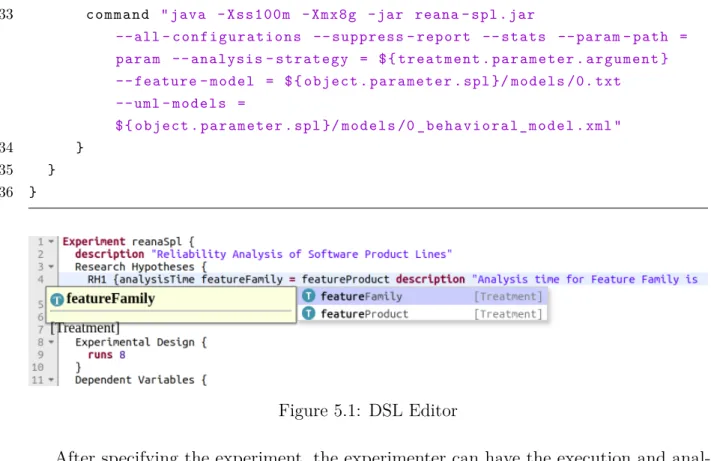This screenshot has height=461, width=711.
Task: Click the 'analysisTime' word in line 4
Action: (x=156, y=279)
